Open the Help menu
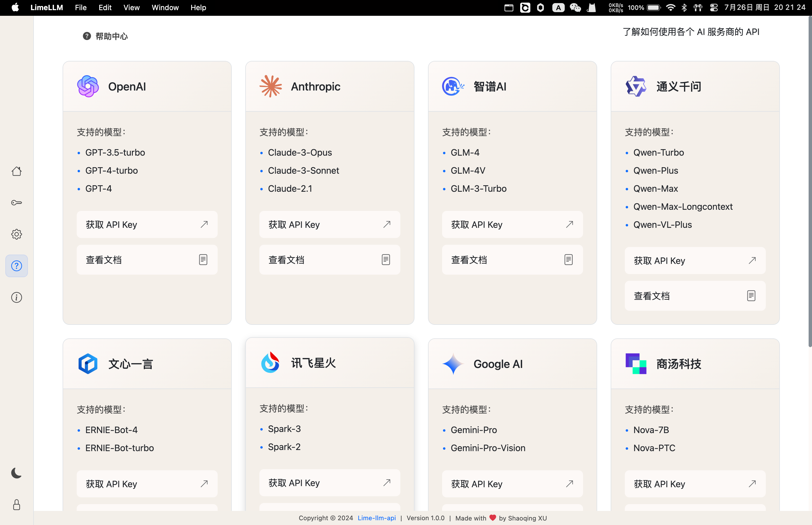812x525 pixels. [x=198, y=8]
